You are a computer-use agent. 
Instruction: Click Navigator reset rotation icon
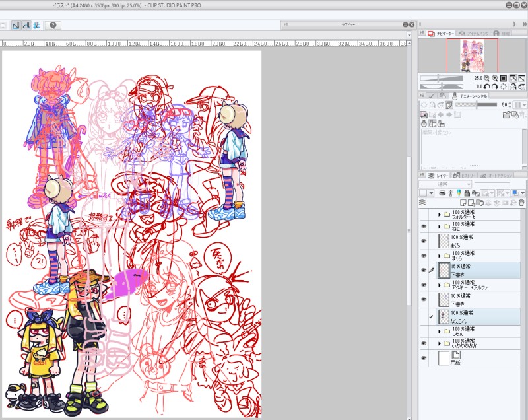point(504,87)
